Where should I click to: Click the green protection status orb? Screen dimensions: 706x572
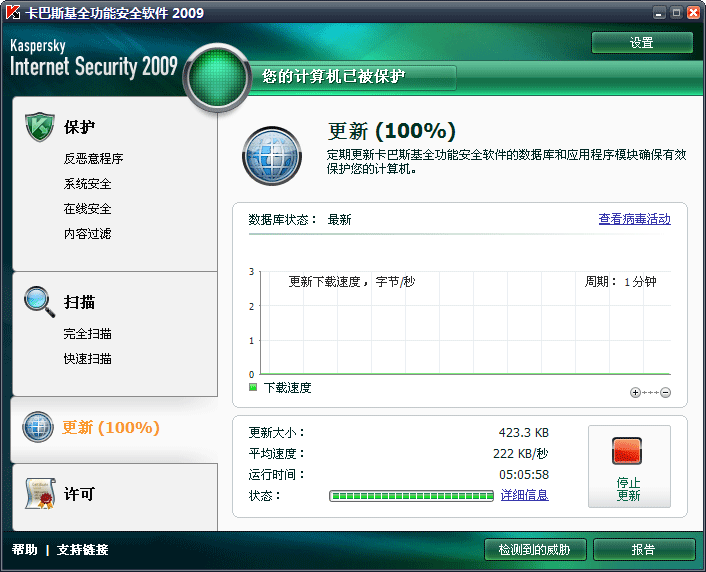coord(218,78)
